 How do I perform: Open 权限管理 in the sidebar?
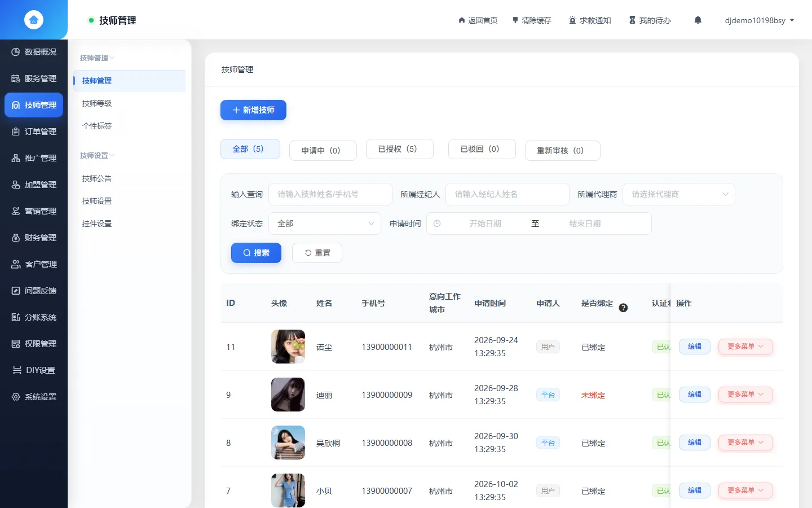pos(34,344)
